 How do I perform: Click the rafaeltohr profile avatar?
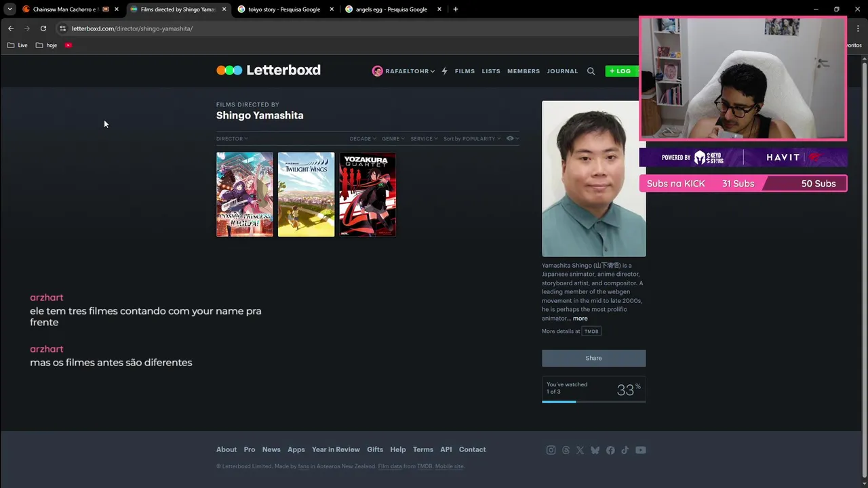[x=378, y=71]
